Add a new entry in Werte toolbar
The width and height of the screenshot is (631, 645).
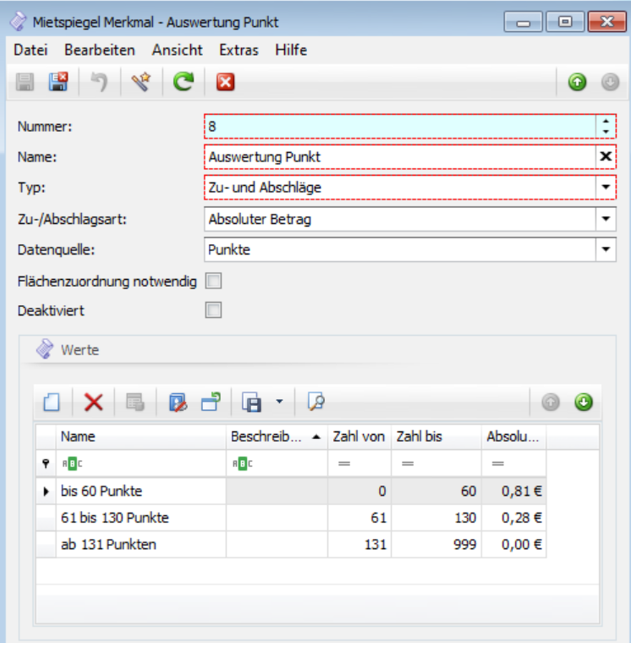tap(52, 402)
